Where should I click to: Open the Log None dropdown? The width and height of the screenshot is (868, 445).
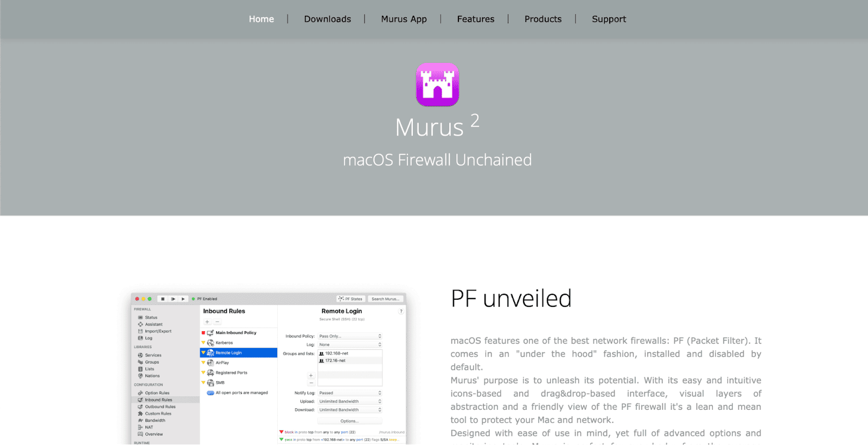tap(350, 345)
